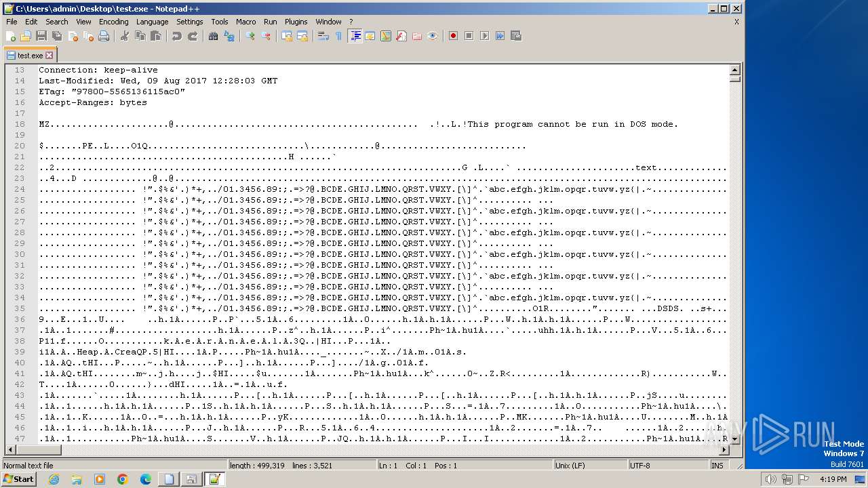Open the Run menu
Viewport: 868px width, 488px height.
point(271,22)
